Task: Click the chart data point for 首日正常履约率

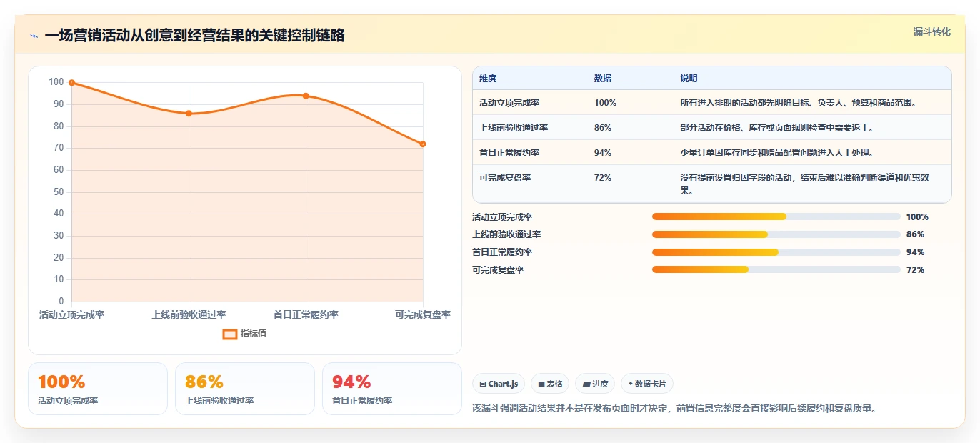Action: (x=306, y=96)
